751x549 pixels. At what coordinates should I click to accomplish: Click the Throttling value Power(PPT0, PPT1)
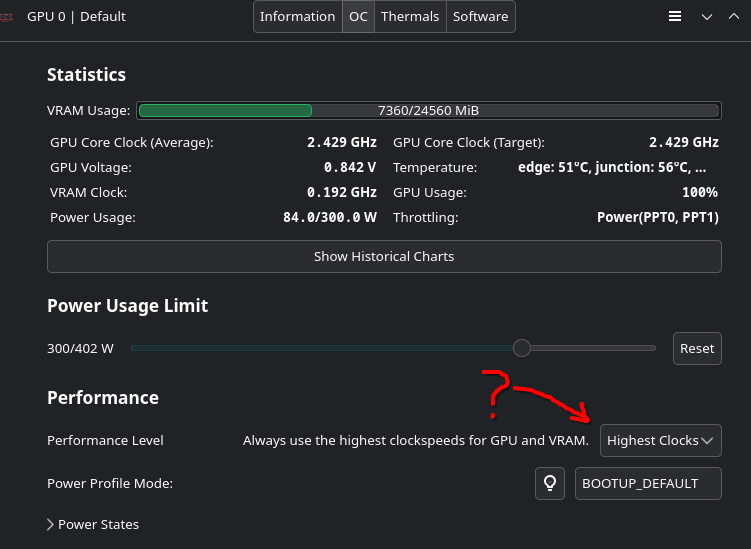tap(657, 217)
